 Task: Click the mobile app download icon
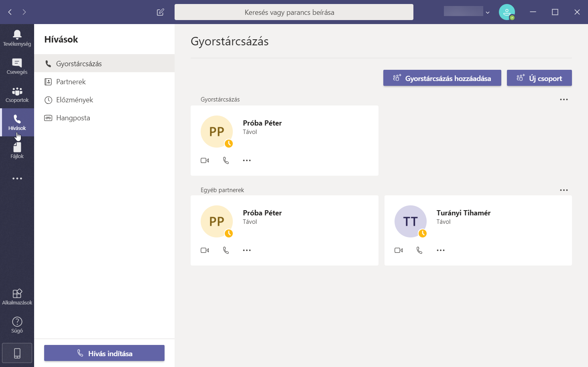pyautogui.click(x=17, y=353)
